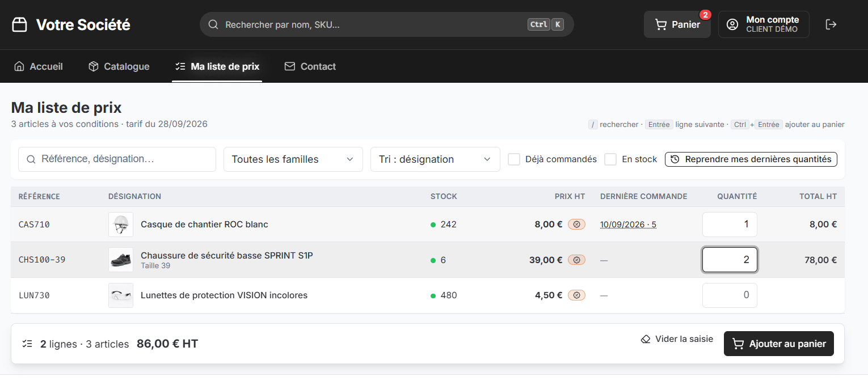This screenshot has width=868, height=385.
Task: Enable the En stock filter checkbox
Action: [x=610, y=159]
